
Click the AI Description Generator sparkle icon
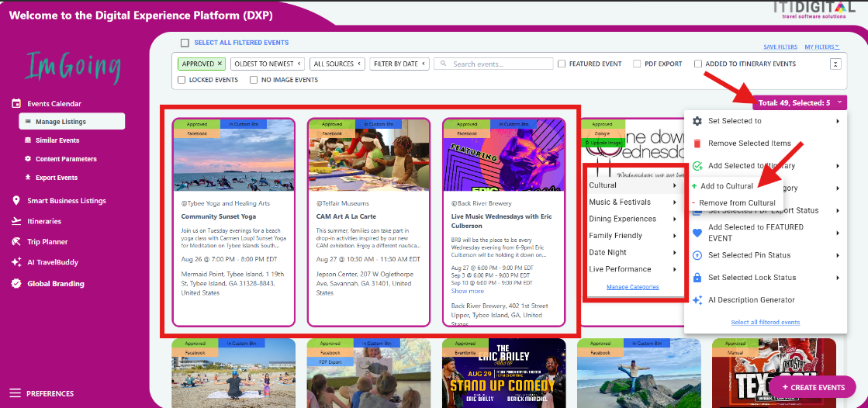(x=697, y=300)
